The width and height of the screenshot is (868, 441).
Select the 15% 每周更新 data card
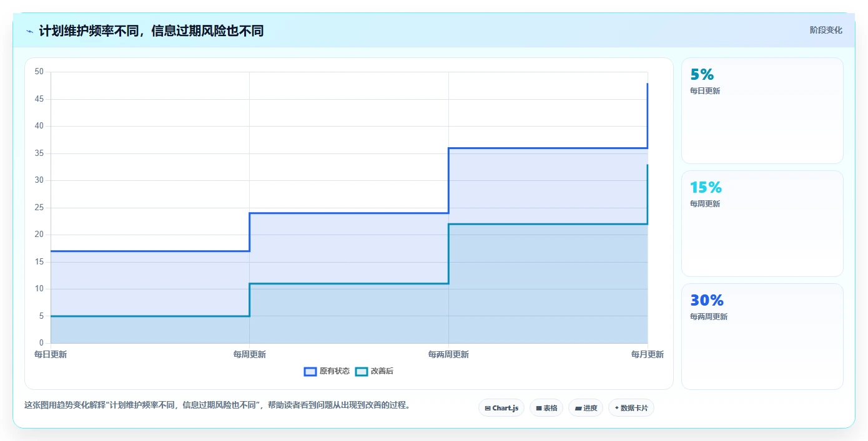tap(762, 224)
